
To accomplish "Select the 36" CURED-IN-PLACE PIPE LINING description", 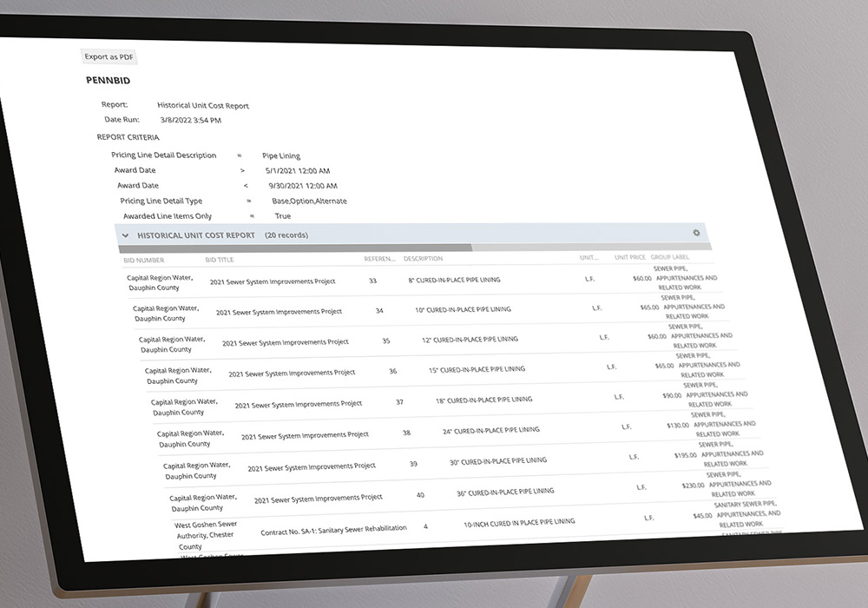I will pos(505,492).
